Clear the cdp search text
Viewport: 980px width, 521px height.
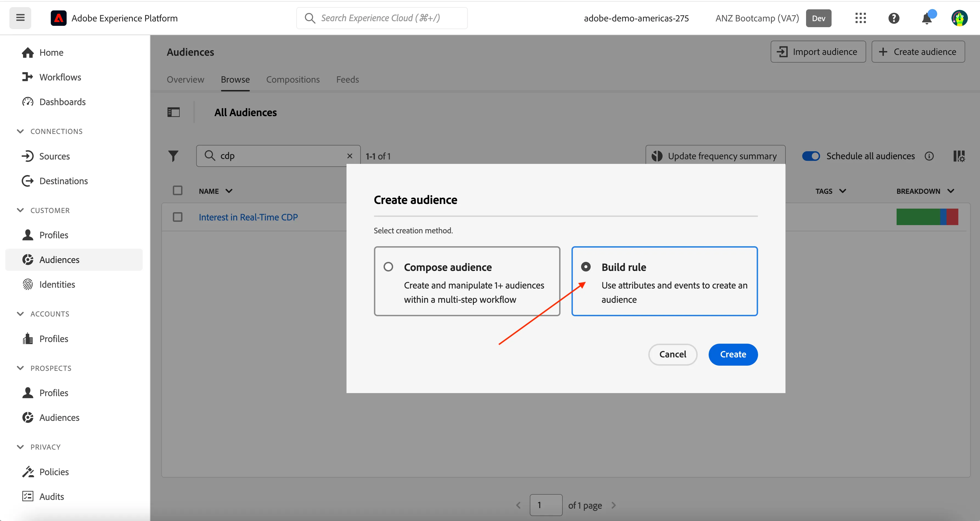tap(350, 156)
